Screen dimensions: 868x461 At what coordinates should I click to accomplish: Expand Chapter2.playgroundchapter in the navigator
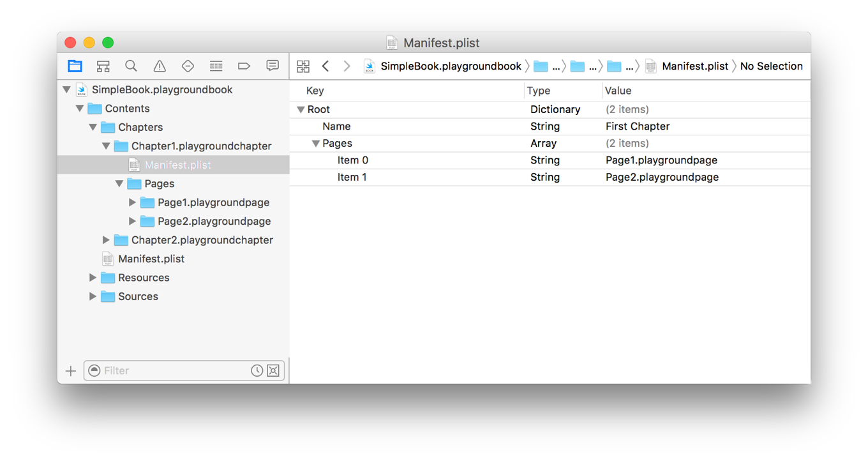pyautogui.click(x=106, y=240)
